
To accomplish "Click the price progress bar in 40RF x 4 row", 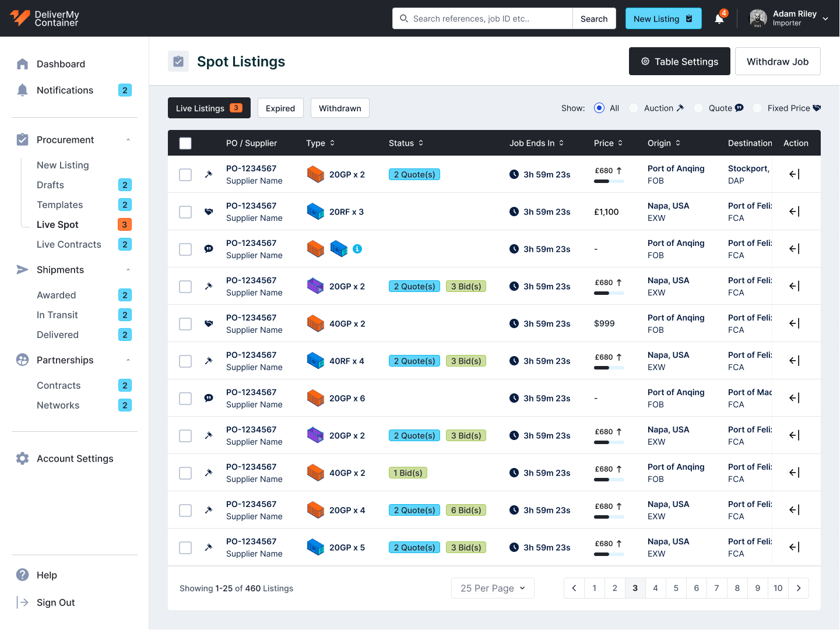I will [x=609, y=368].
